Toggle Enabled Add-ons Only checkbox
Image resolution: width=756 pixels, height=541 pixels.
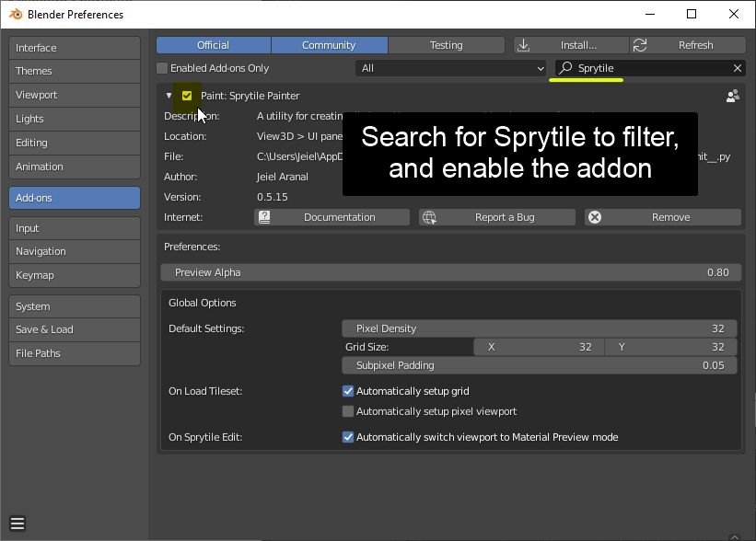click(x=162, y=68)
